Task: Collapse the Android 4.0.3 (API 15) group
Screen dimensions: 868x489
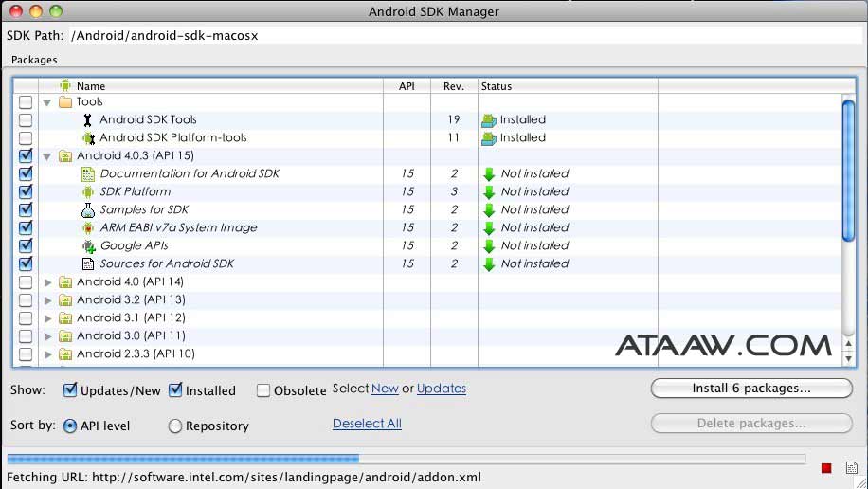Action: (47, 156)
